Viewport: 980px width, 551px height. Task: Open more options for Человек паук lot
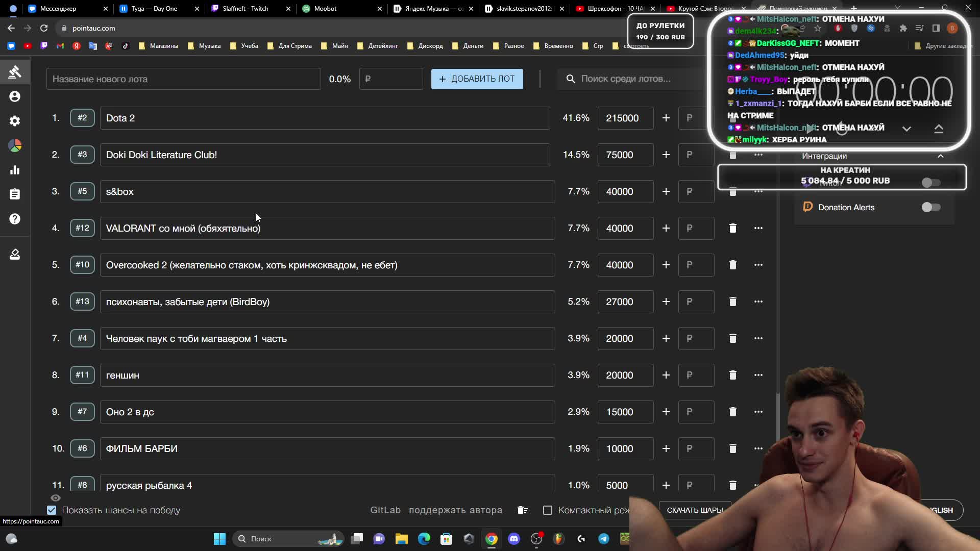click(758, 338)
